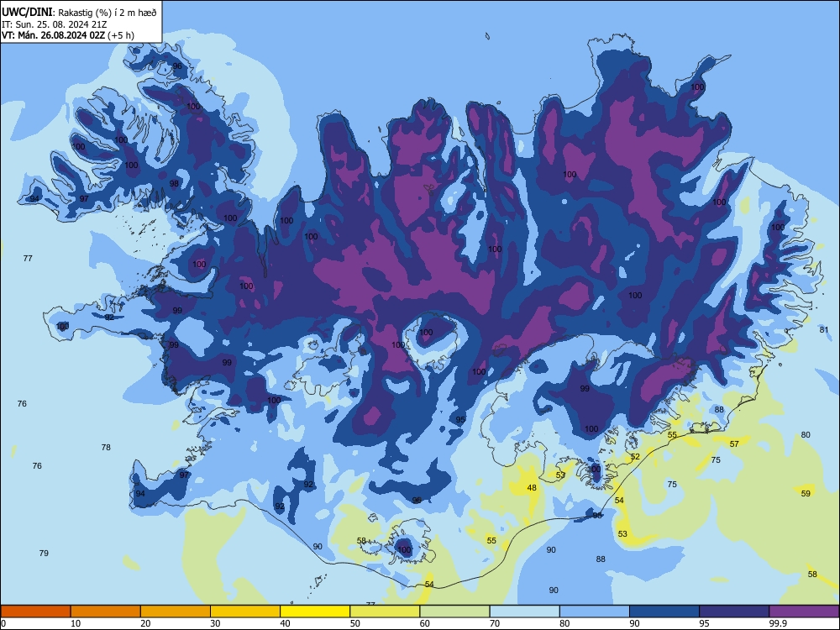Image resolution: width=840 pixels, height=630 pixels.
Task: Click the purple above-99.9 legend swatch
Action: click(804, 612)
